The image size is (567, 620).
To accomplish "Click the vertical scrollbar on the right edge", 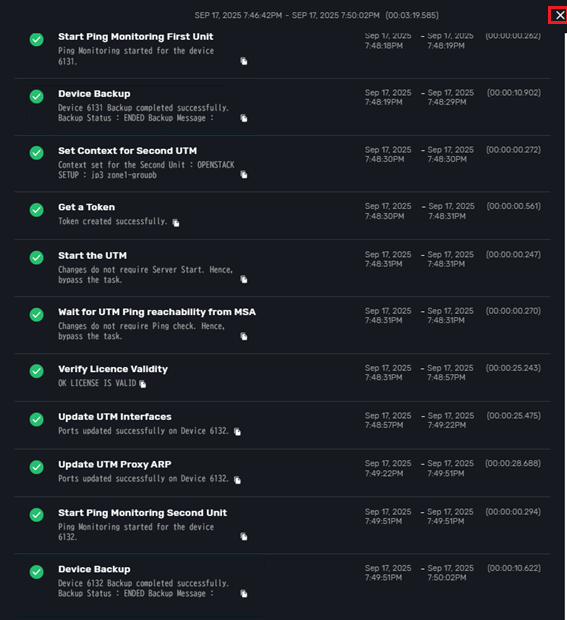I will click(565, 324).
